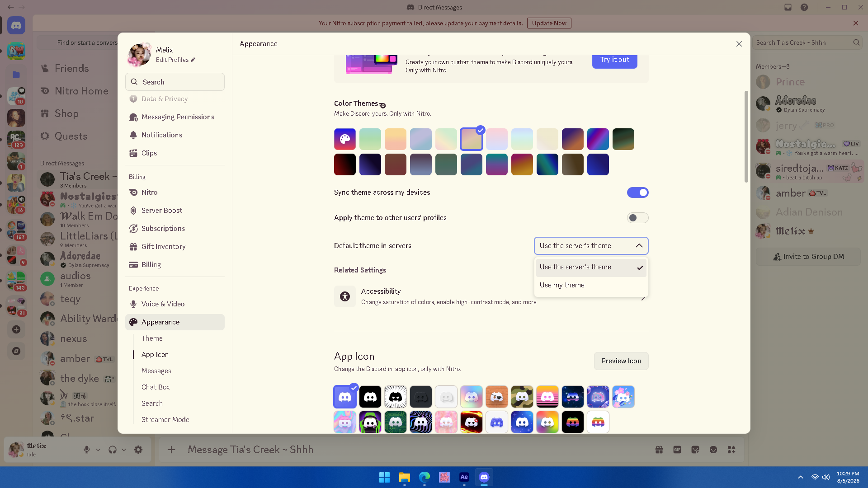Disable Sync theme across my devices
868x488 pixels.
(638, 192)
